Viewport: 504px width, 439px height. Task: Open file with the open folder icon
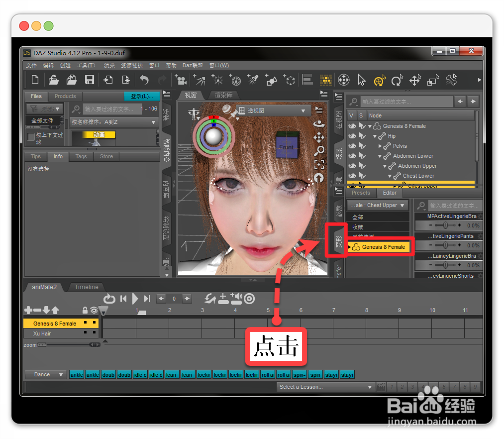tap(53, 80)
